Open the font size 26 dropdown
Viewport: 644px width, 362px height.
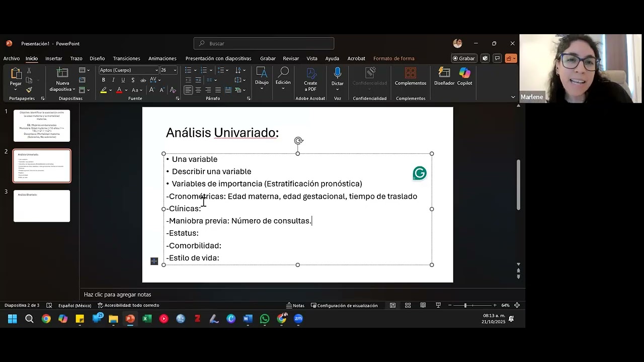coord(175,70)
